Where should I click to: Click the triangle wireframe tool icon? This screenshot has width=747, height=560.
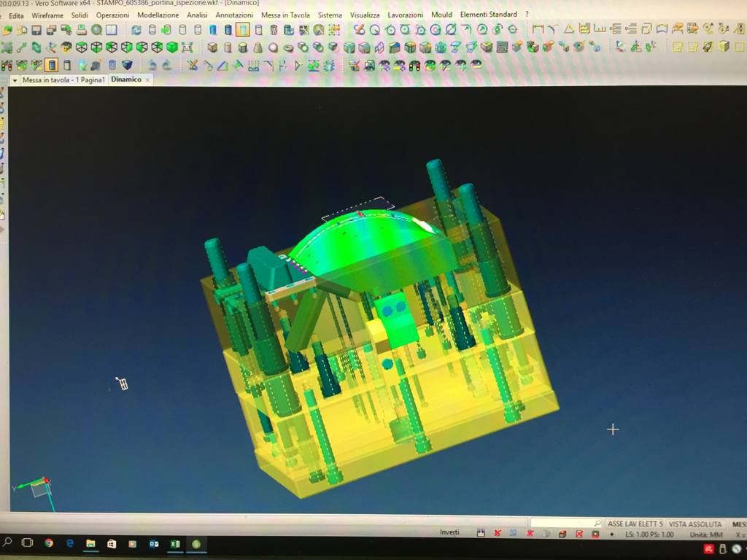pos(223,65)
